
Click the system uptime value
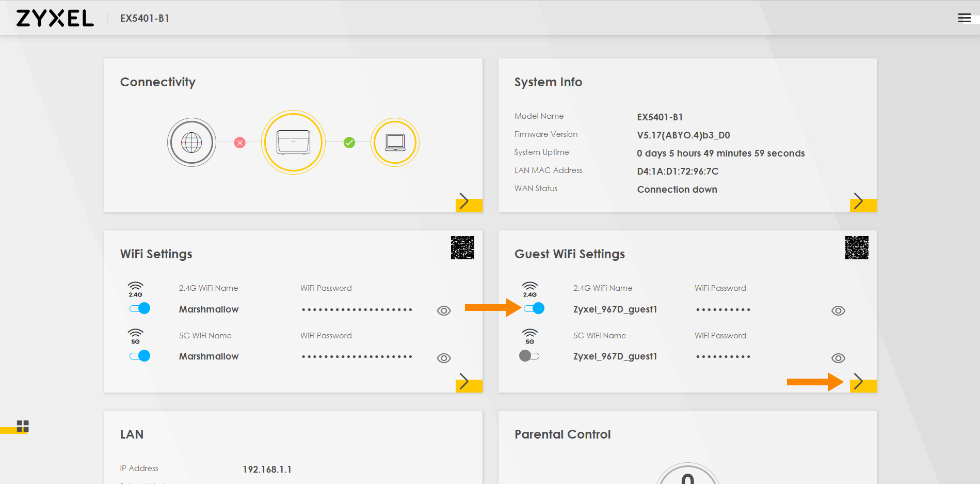[721, 153]
